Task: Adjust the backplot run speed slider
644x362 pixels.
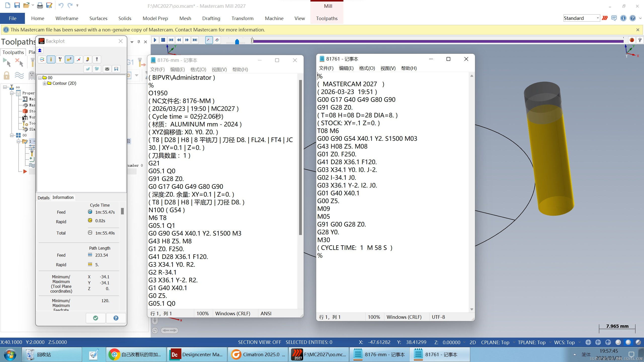Action: [x=237, y=41]
